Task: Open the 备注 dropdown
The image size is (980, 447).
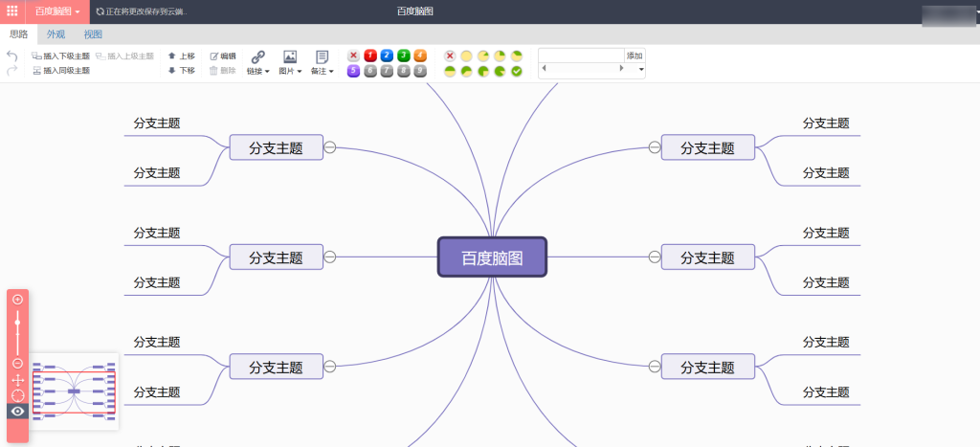Action: [322, 71]
